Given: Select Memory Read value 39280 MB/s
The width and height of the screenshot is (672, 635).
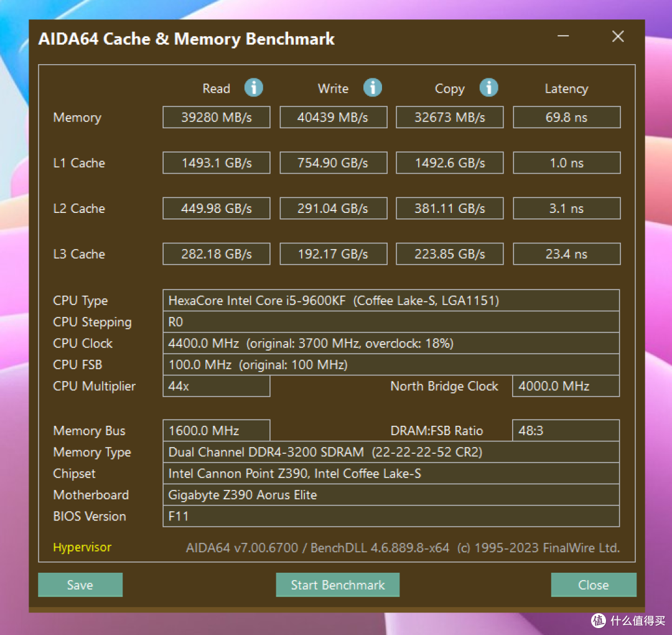Looking at the screenshot, I should [217, 117].
